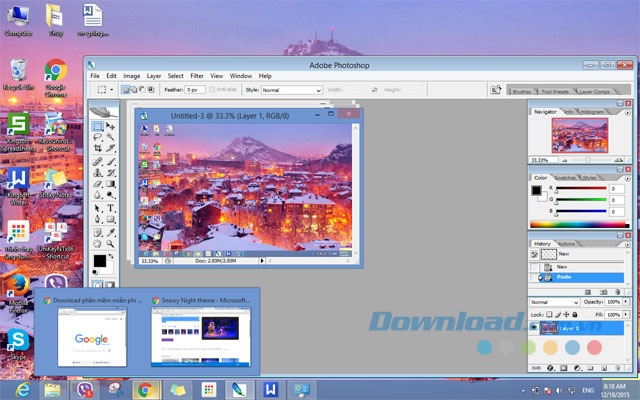
Task: Open the Window menu
Action: [x=240, y=76]
